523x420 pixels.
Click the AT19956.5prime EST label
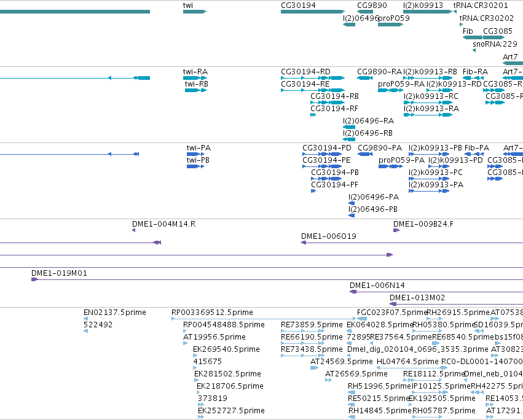coord(214,337)
